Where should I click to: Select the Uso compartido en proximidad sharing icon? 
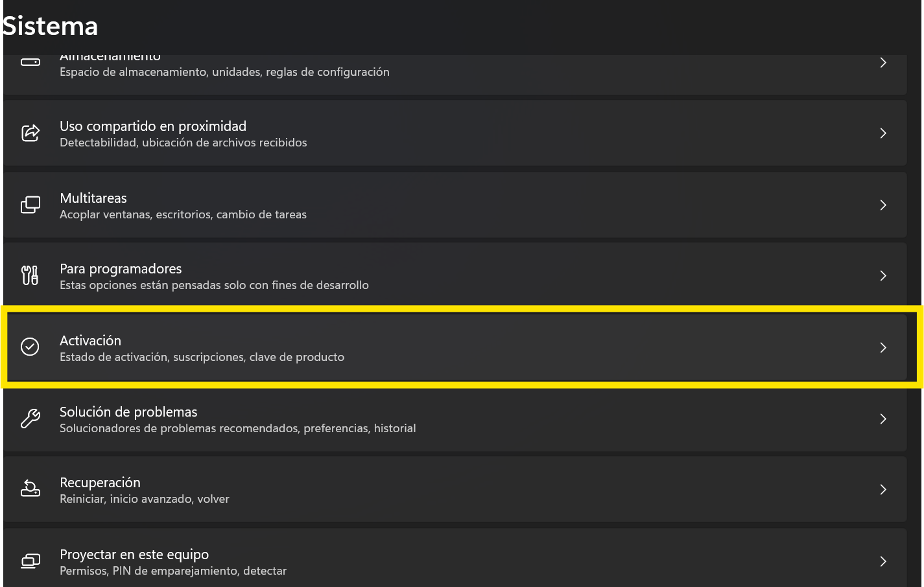(30, 133)
